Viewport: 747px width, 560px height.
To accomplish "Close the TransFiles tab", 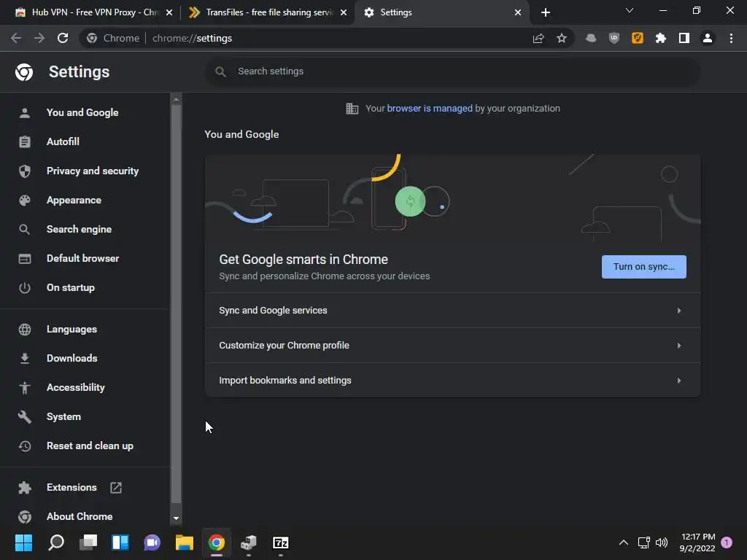I will click(344, 12).
